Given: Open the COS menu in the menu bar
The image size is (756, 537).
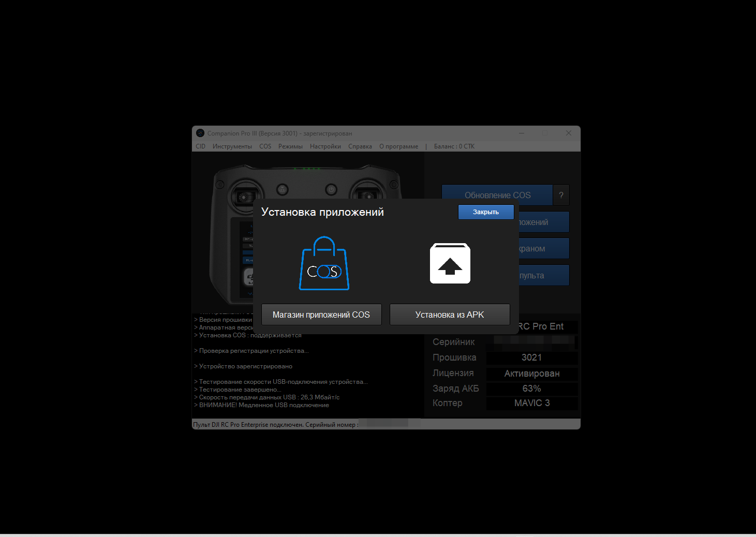Looking at the screenshot, I should 265,146.
